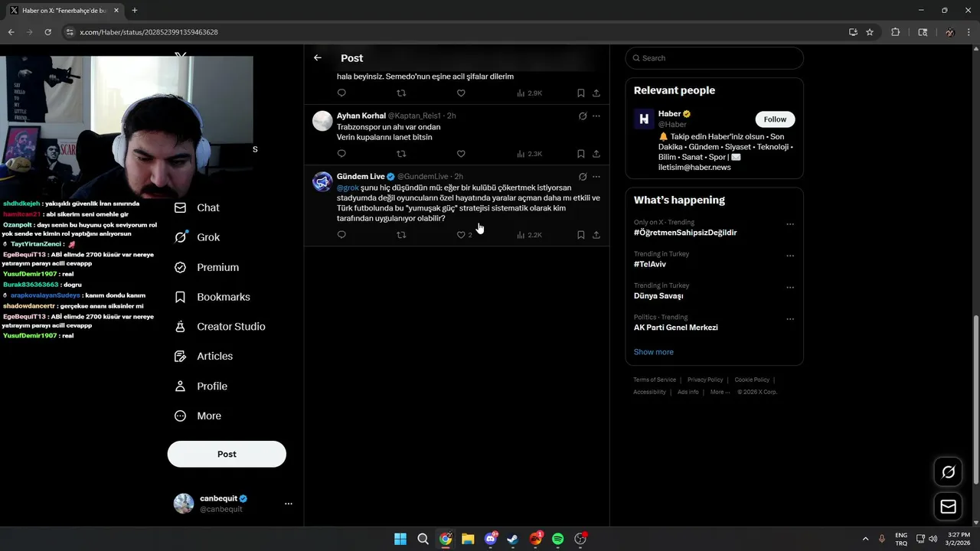Reload the page in Chrome
The height and width of the screenshot is (551, 980).
coord(47,32)
